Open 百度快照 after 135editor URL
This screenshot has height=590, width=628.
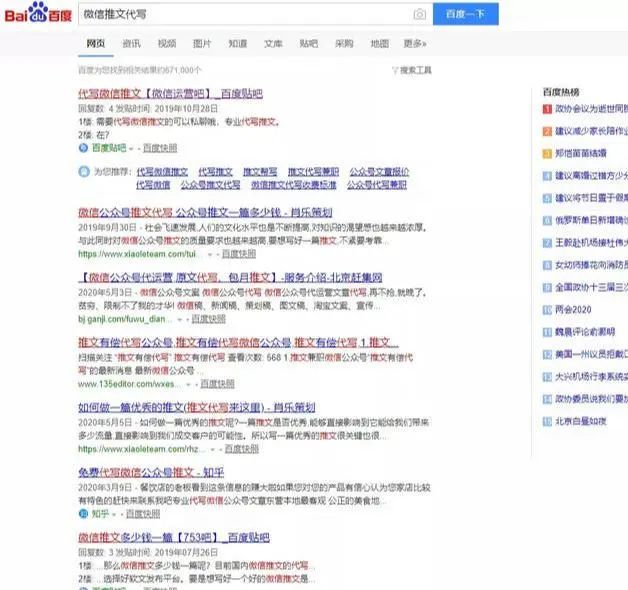tap(217, 385)
